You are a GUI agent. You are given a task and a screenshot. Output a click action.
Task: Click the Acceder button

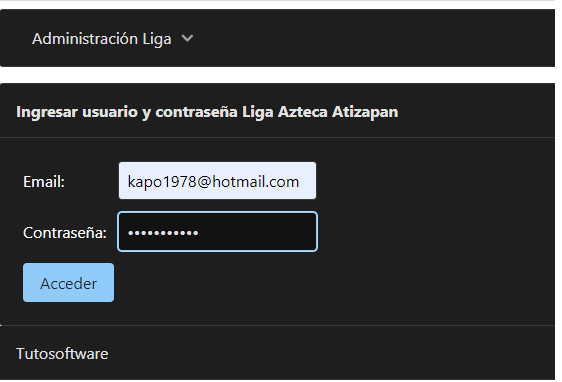(x=68, y=283)
